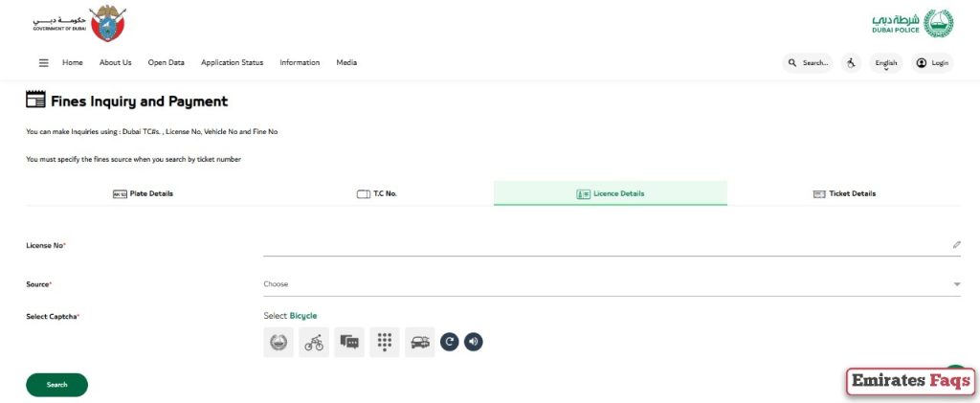The height and width of the screenshot is (403, 980).
Task: Click the accessibility wheelchair icon
Action: (x=851, y=63)
